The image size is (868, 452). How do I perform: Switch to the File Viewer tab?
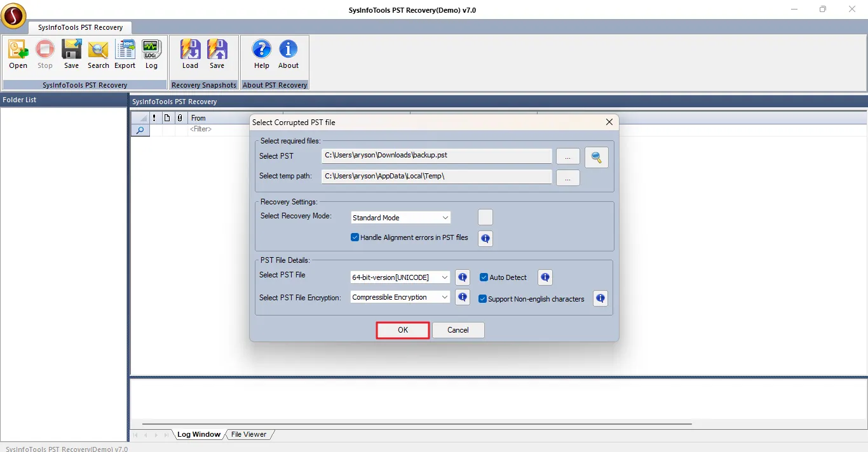[x=249, y=434]
